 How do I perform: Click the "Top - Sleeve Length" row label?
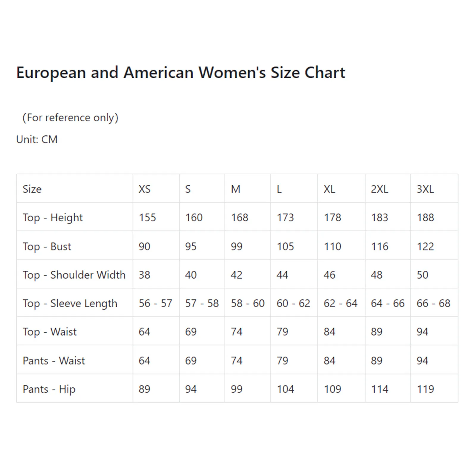coord(70,304)
